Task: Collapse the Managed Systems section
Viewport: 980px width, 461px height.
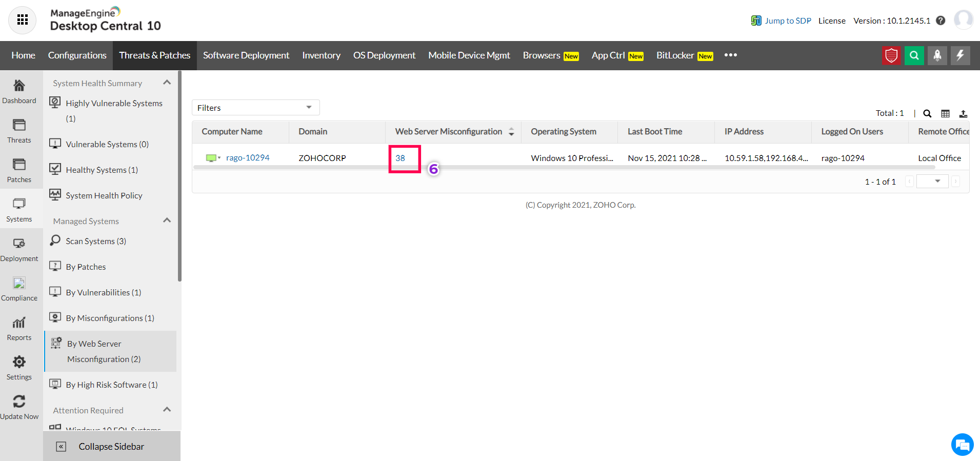Action: pos(167,221)
